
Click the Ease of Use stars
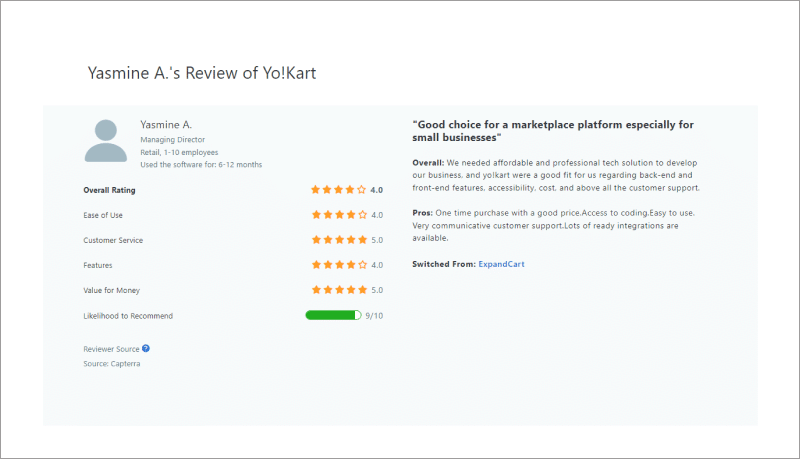point(339,215)
